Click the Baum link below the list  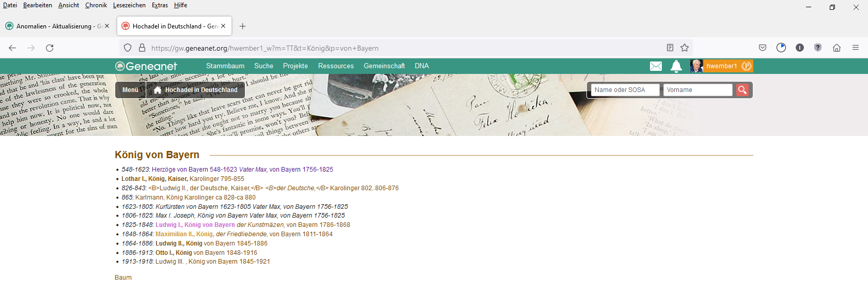123,278
